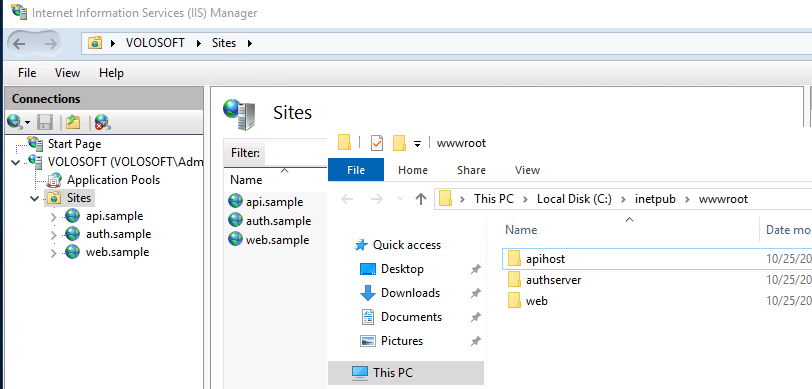Select auth.sample site in Sites list
This screenshot has height=389, width=812.
279,221
